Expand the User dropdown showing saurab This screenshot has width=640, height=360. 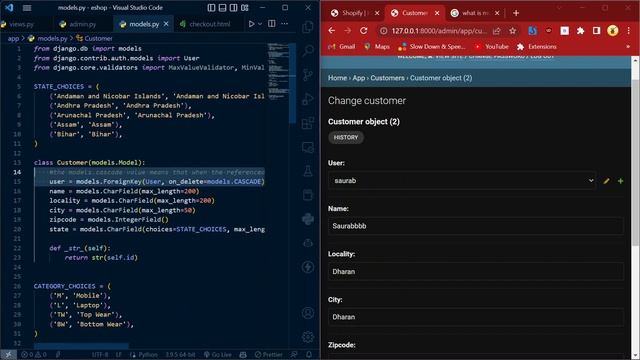462,181
